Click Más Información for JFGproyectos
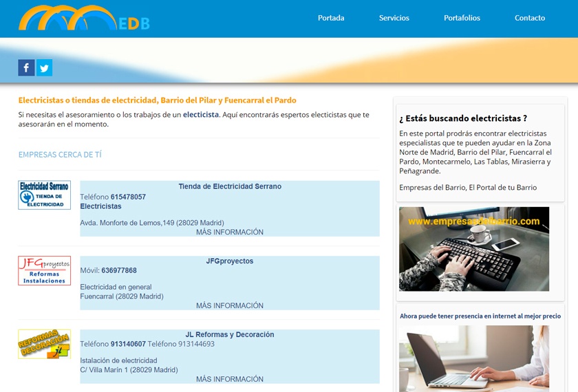 tap(230, 305)
